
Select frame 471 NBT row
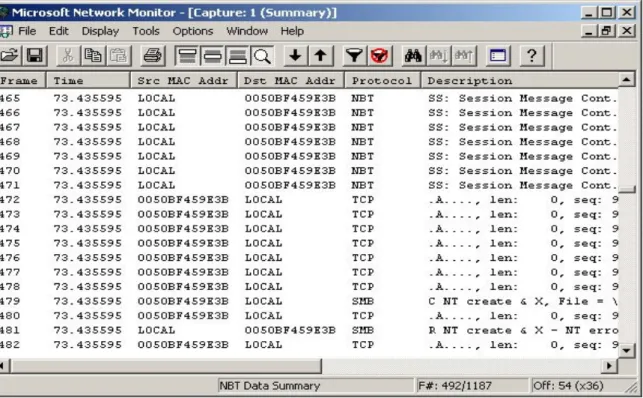tap(308, 185)
